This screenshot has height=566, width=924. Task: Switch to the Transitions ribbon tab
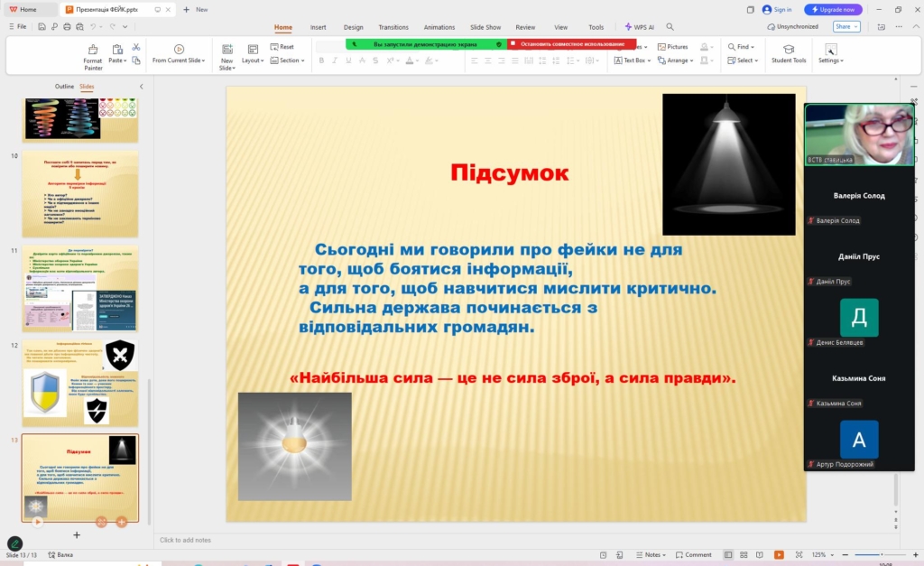(x=393, y=27)
